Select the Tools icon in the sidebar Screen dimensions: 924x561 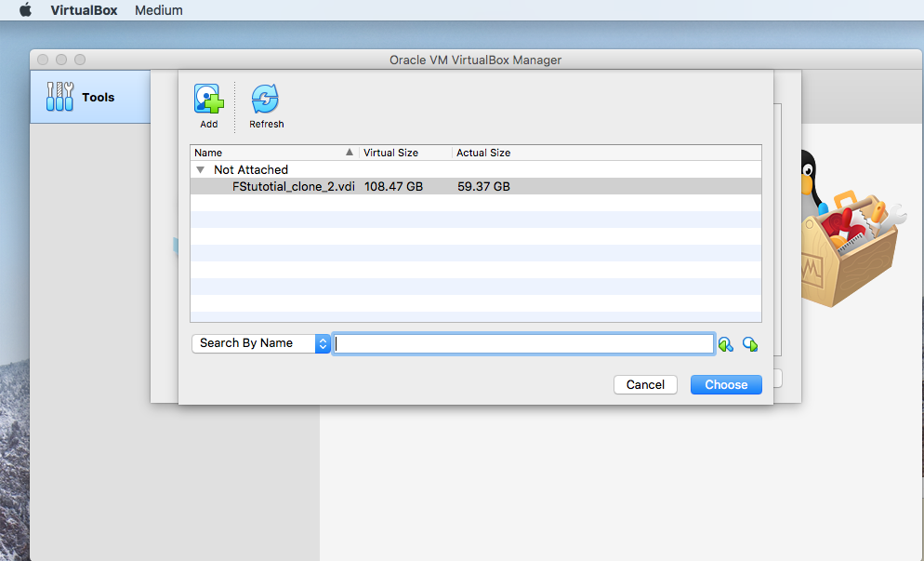(x=60, y=97)
